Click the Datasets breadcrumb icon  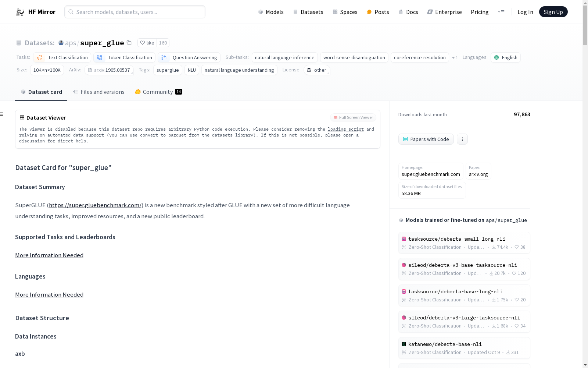(19, 43)
